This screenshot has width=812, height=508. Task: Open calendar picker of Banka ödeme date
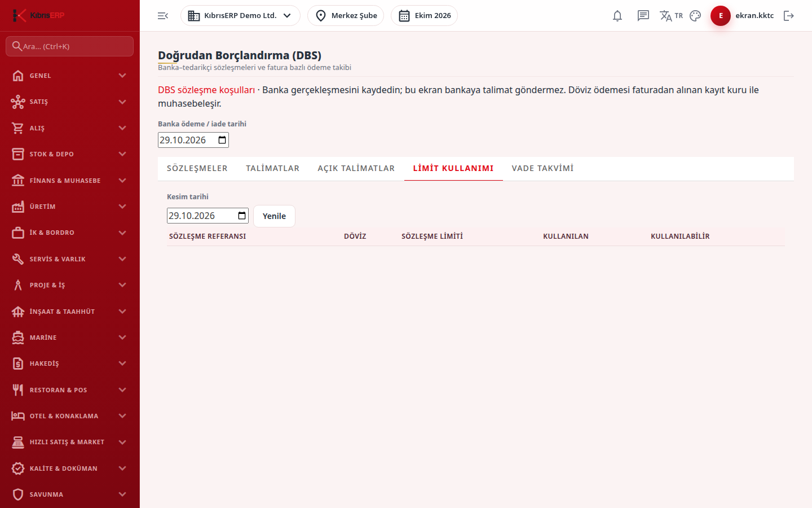pos(222,140)
